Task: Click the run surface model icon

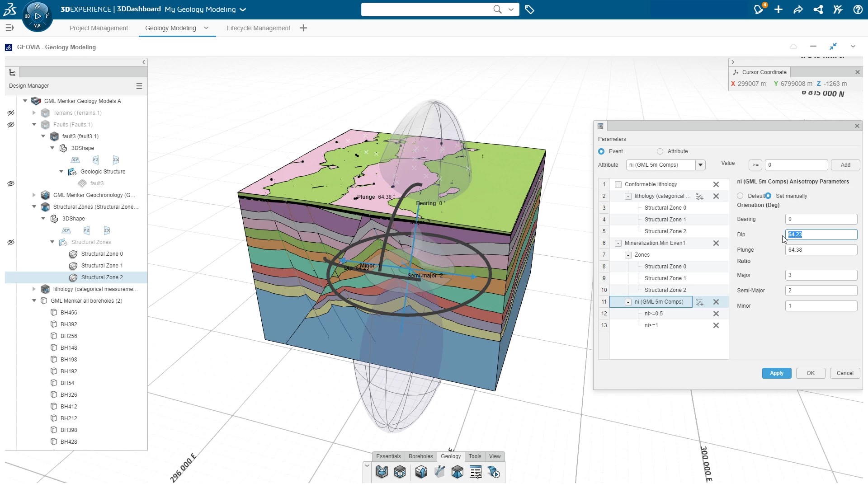Action: (494, 473)
